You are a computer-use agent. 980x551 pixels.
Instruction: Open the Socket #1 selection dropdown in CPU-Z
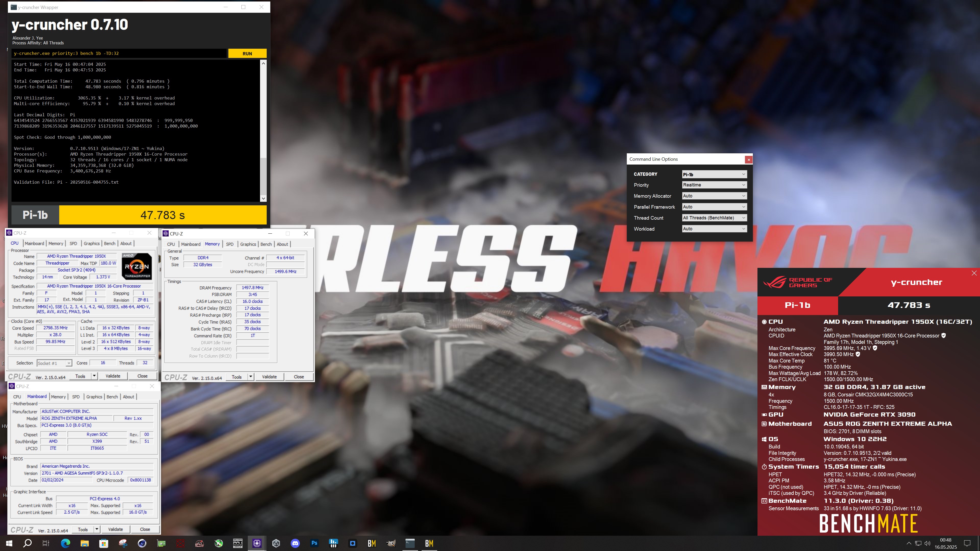(54, 364)
